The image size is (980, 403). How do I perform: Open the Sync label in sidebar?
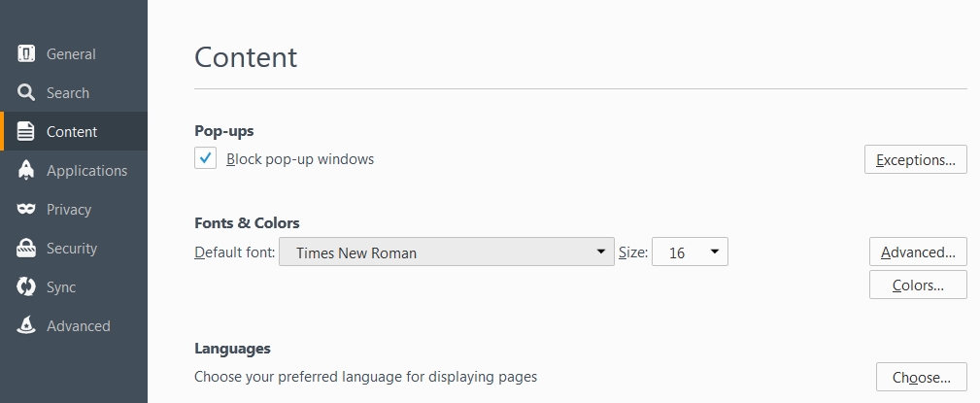tap(61, 287)
